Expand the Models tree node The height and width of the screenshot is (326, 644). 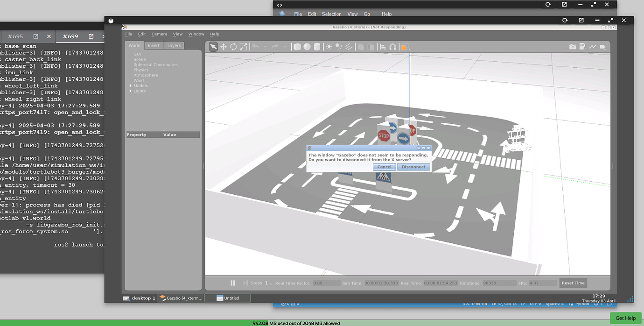pos(131,85)
